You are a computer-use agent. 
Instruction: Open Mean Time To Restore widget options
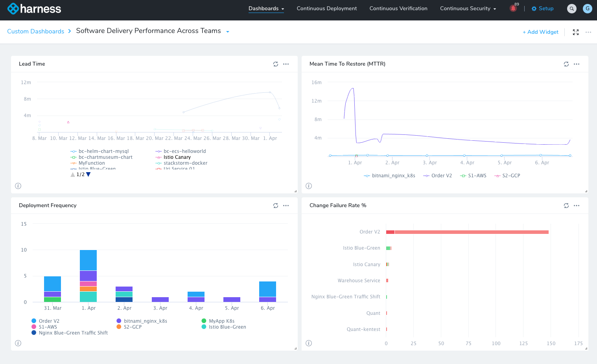pos(577,64)
